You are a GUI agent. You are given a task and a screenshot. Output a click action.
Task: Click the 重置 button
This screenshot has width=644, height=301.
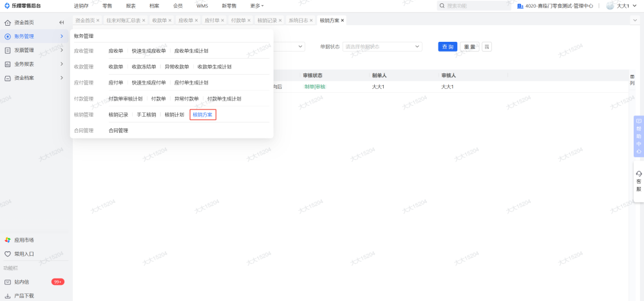click(x=469, y=46)
